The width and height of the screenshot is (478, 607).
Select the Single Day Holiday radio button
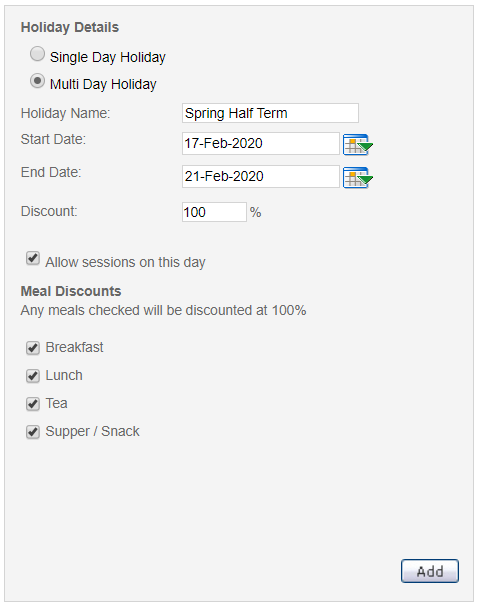(38, 54)
